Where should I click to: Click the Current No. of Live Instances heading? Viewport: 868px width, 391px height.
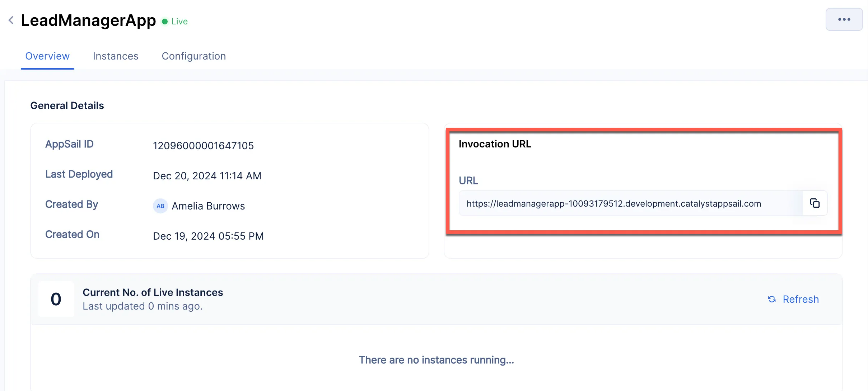pyautogui.click(x=153, y=292)
